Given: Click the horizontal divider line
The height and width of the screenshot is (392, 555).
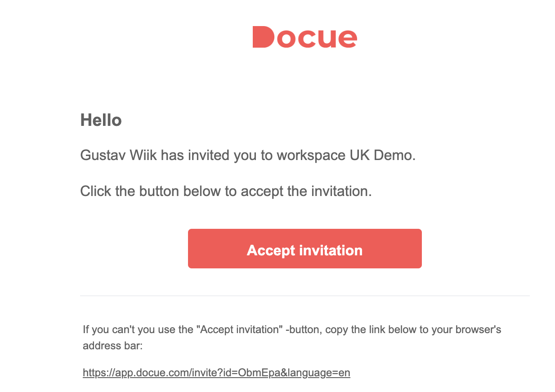Looking at the screenshot, I should (x=304, y=296).
